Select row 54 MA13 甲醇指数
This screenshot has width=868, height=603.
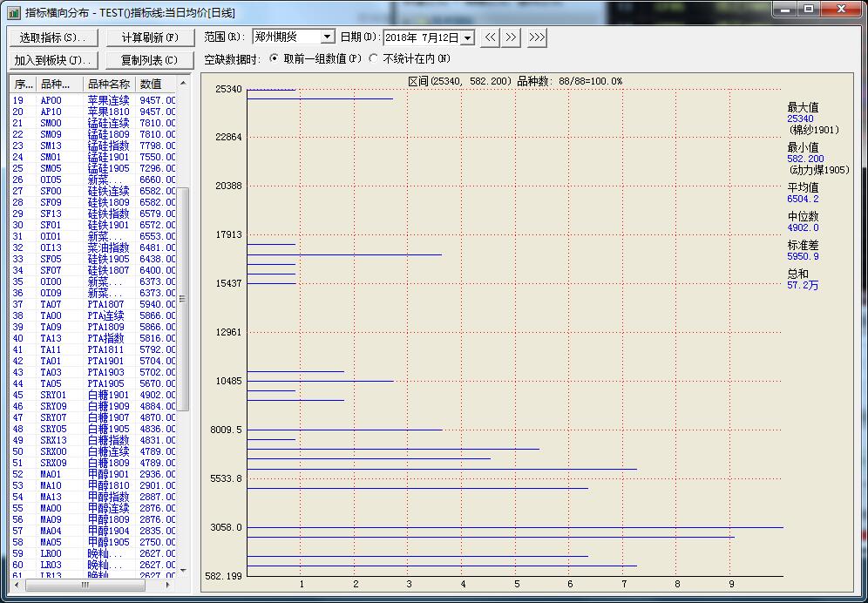click(93, 497)
